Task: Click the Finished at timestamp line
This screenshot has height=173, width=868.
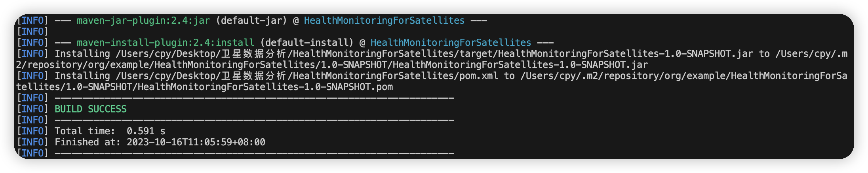Action: pos(160,142)
